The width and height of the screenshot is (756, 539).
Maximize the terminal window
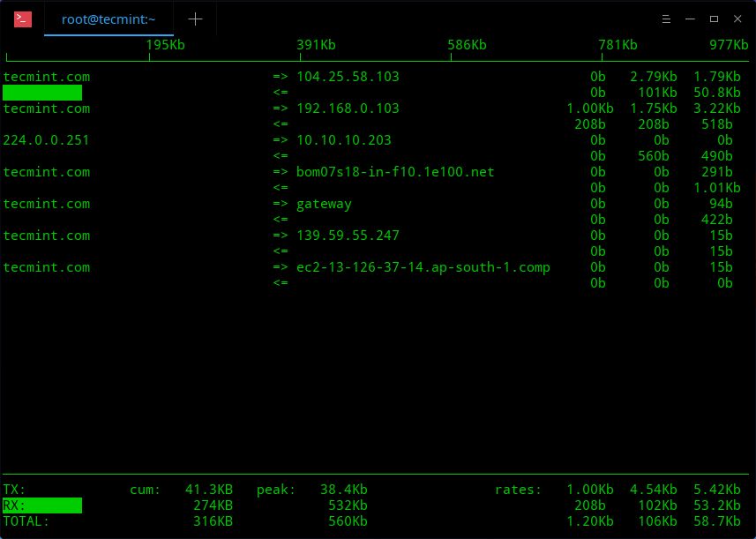coord(714,19)
